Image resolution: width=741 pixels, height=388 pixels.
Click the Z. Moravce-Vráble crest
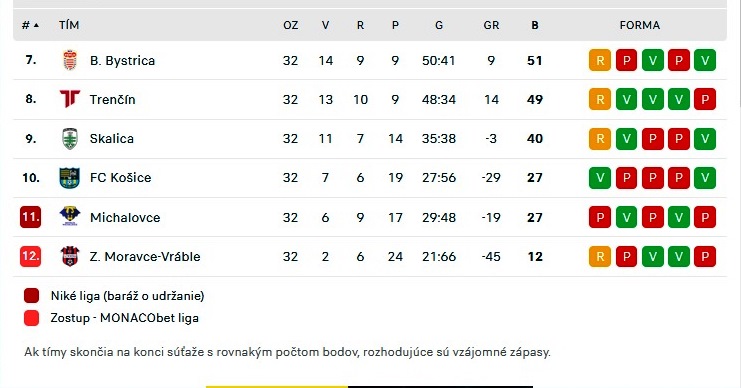(x=70, y=256)
